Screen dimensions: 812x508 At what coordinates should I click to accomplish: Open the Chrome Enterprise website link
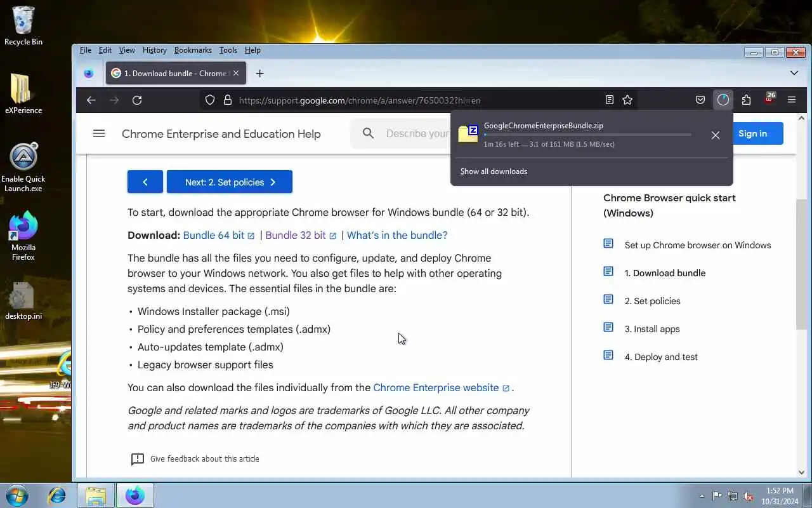(x=442, y=388)
